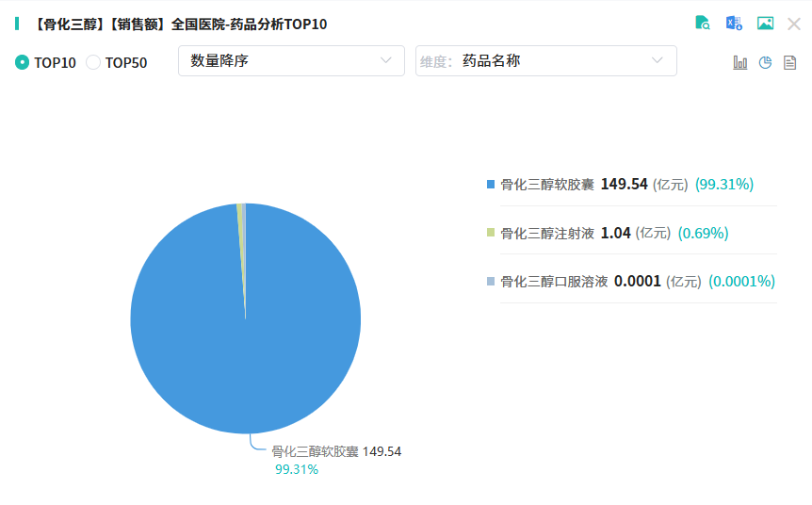
Task: Click the (0.69%) value in legend
Action: (704, 233)
